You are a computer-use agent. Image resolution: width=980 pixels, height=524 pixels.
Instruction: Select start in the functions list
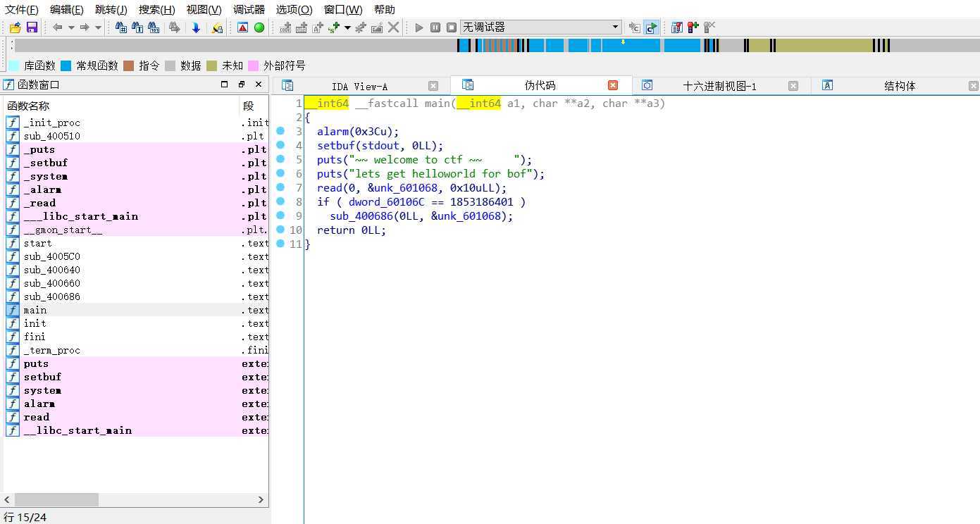click(135, 243)
